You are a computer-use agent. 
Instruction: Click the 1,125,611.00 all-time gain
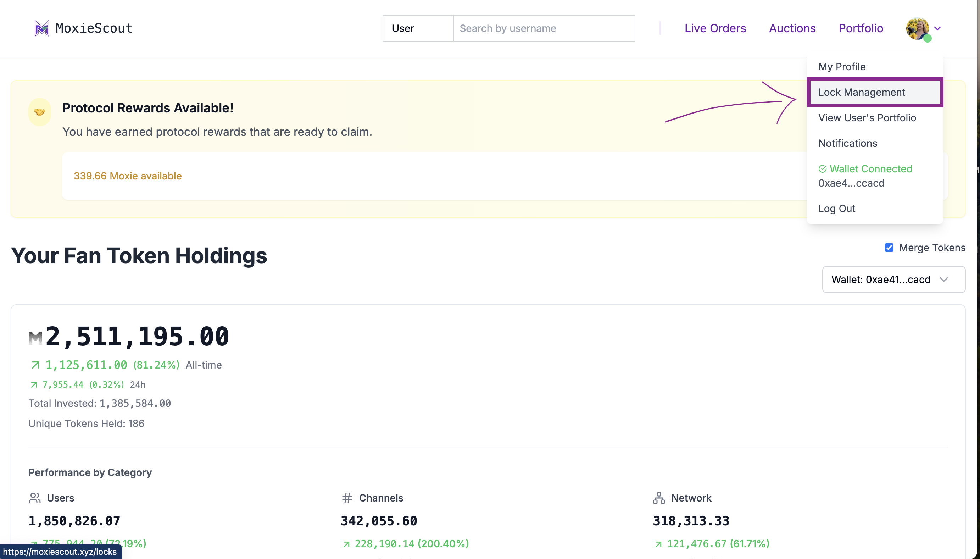click(x=87, y=365)
